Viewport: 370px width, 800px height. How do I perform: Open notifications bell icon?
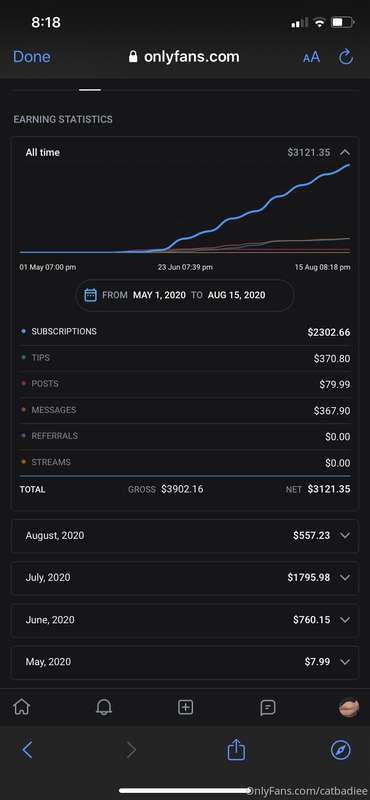click(x=104, y=707)
